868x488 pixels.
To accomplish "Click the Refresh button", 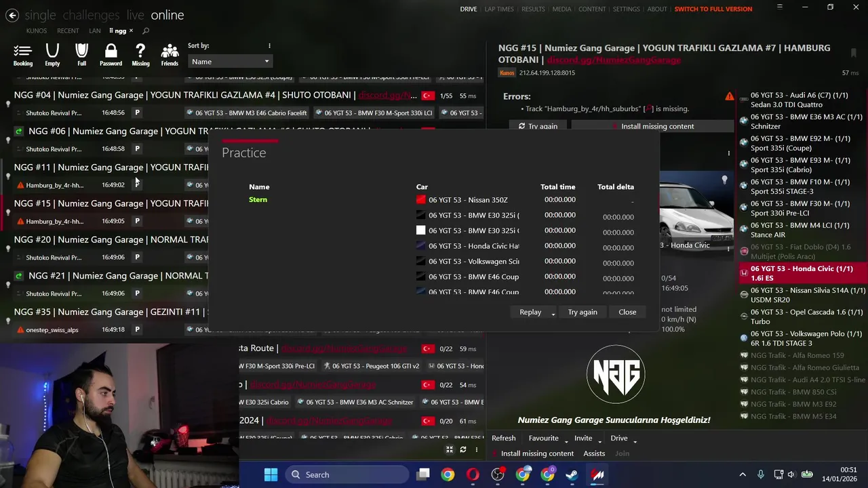I will pyautogui.click(x=504, y=439).
